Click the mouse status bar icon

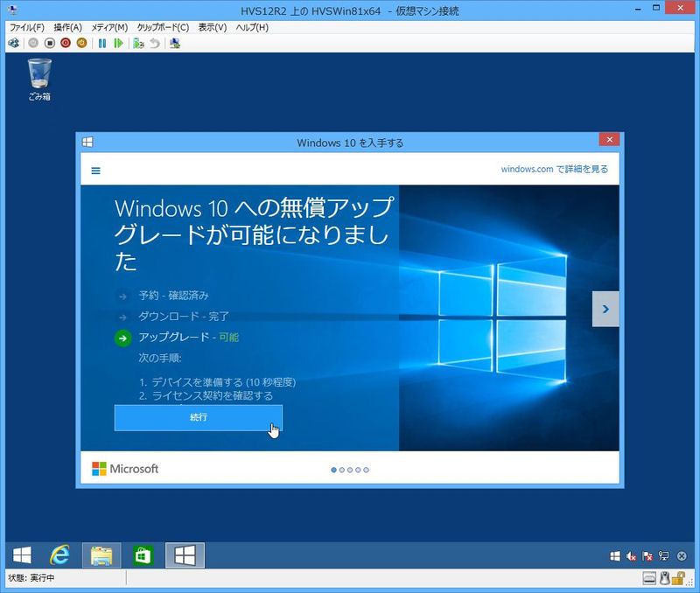pyautogui.click(x=665, y=579)
